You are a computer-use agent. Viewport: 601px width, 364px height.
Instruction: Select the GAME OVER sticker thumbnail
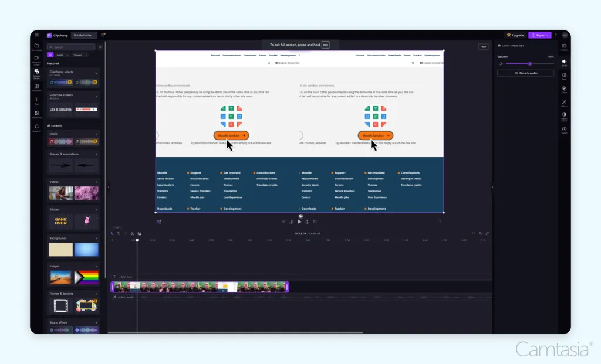click(60, 221)
